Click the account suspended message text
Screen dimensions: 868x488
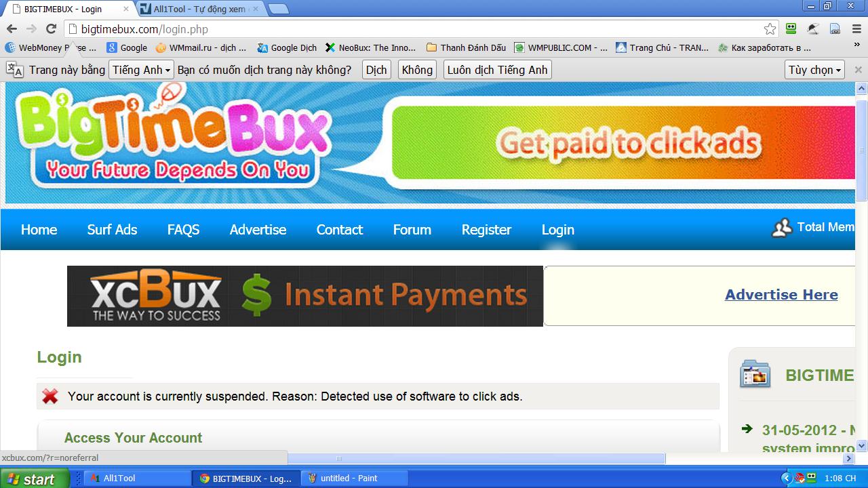(295, 396)
